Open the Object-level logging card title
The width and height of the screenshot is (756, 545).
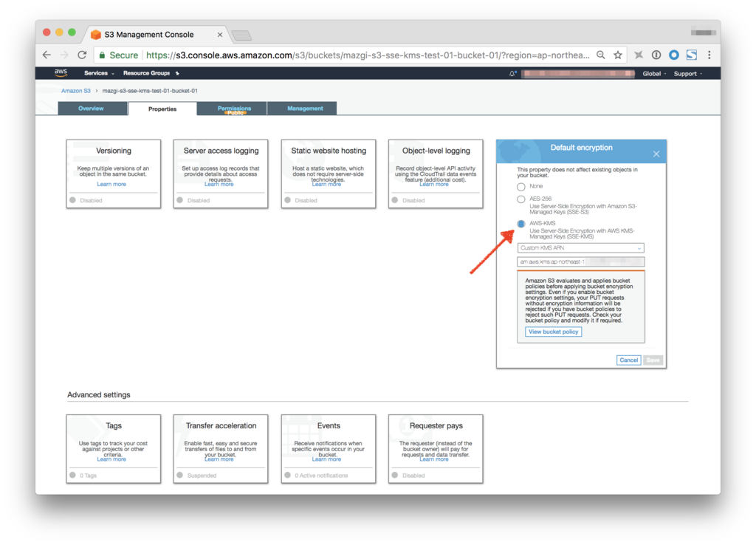(x=436, y=151)
